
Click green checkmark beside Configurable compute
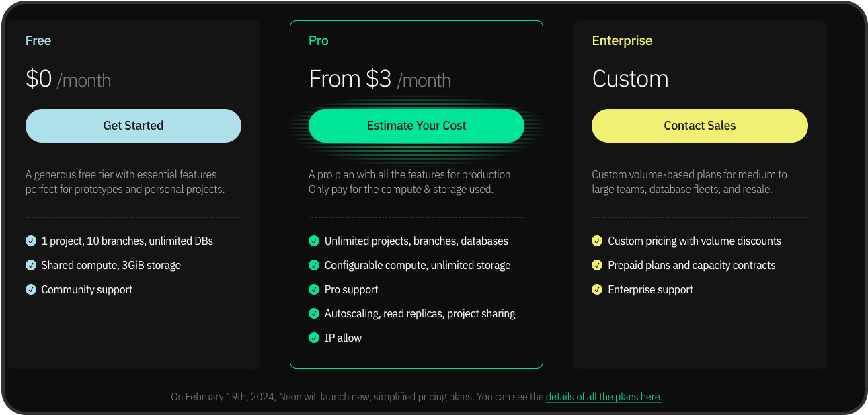(314, 265)
